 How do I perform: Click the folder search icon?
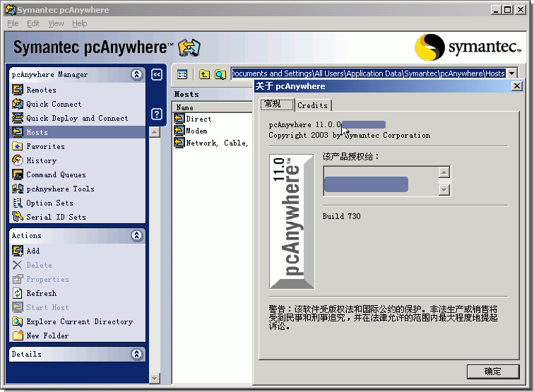coord(220,74)
